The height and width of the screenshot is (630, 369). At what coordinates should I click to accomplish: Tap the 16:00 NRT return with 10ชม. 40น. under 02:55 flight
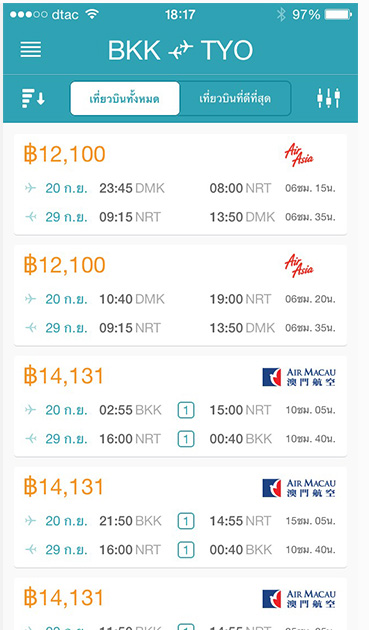tap(180, 439)
